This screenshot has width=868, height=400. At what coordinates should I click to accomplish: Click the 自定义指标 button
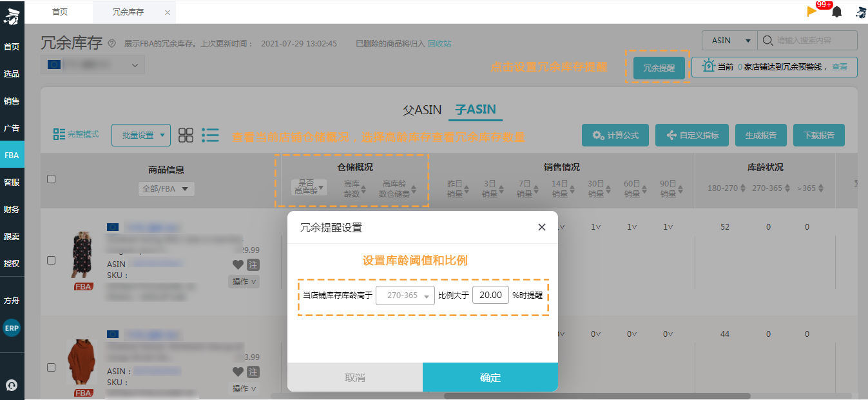[x=692, y=135]
